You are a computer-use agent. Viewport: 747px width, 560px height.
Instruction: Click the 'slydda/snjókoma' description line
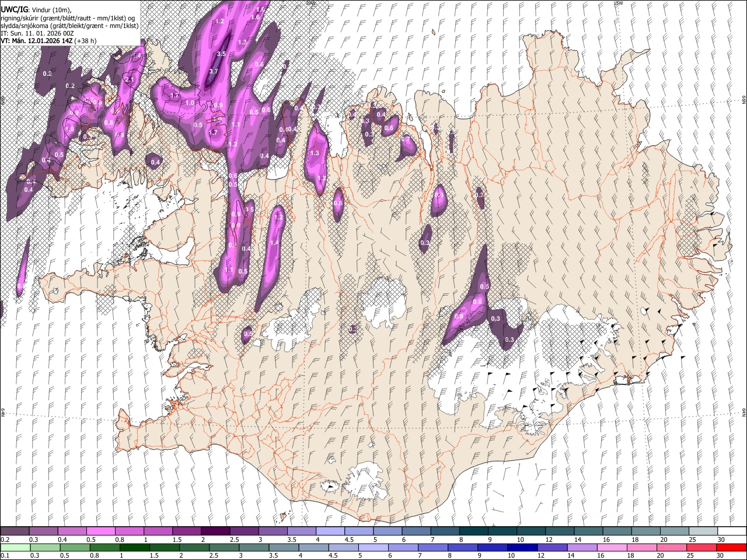click(69, 26)
